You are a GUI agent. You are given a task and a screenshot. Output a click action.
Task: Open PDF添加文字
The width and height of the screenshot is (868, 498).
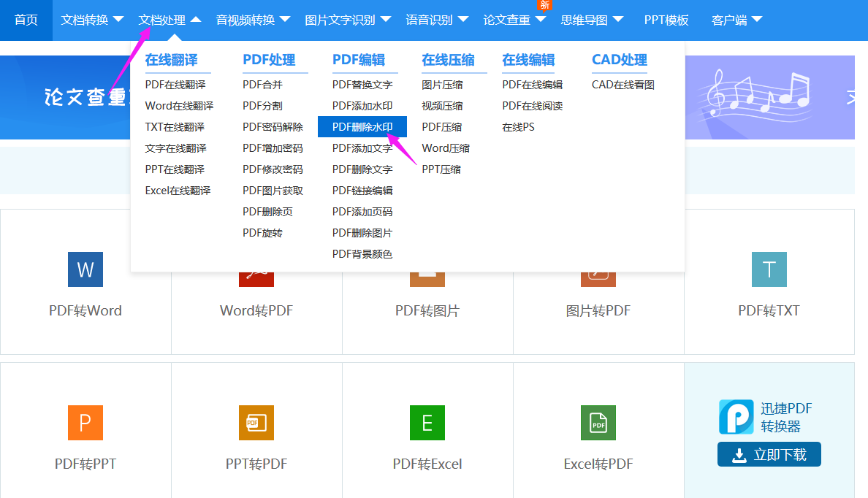click(x=362, y=148)
